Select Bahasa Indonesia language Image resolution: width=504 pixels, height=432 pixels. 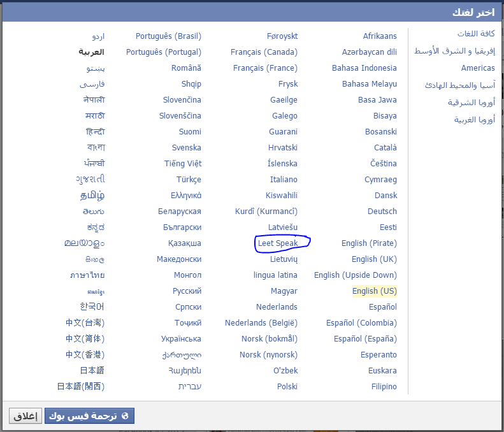pos(364,68)
